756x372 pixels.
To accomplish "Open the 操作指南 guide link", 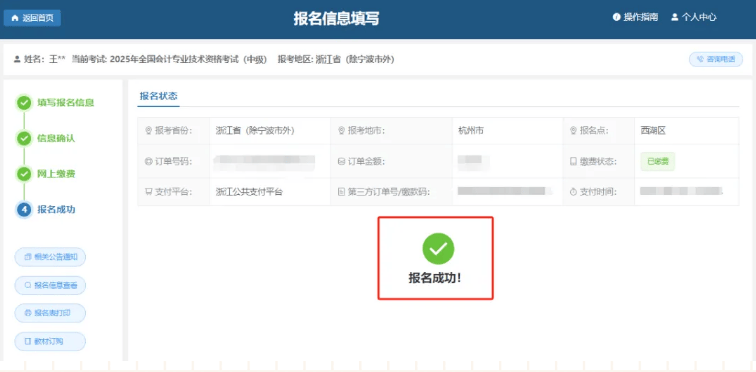I will point(635,17).
